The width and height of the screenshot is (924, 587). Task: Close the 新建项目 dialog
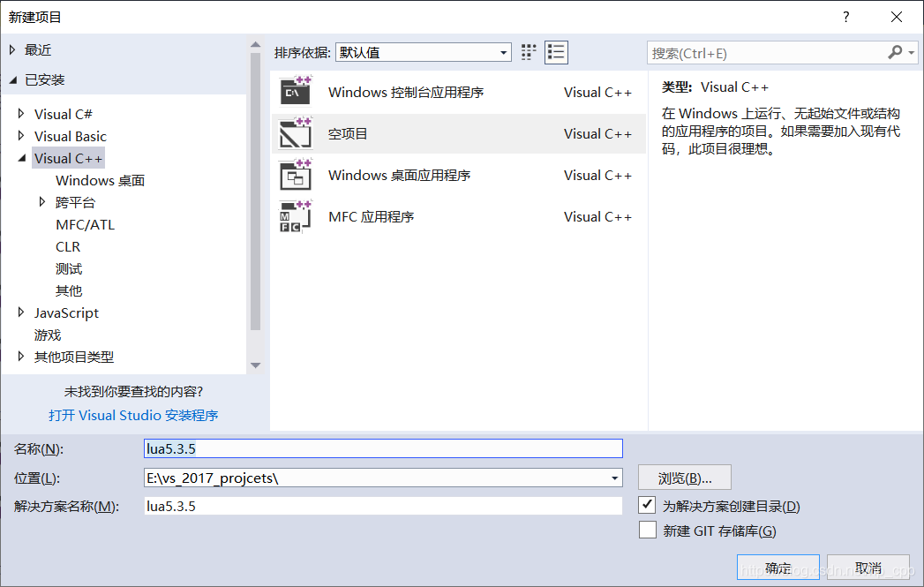[897, 17]
